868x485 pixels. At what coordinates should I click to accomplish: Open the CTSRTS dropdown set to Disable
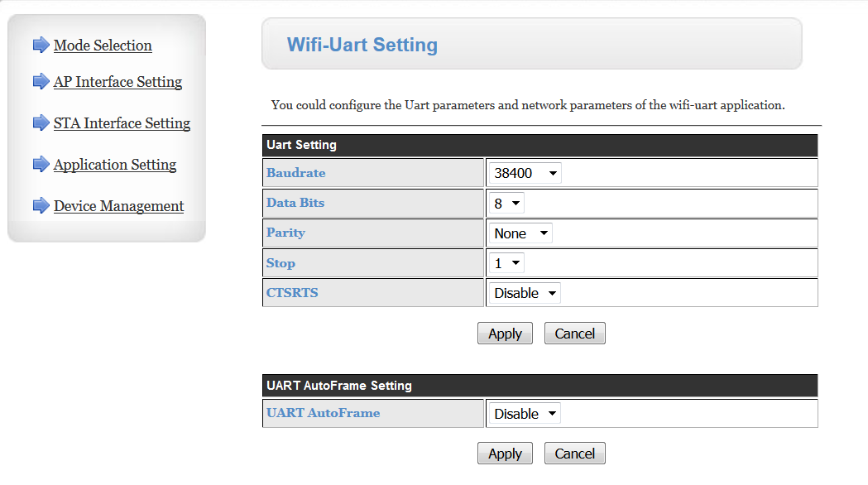[525, 293]
